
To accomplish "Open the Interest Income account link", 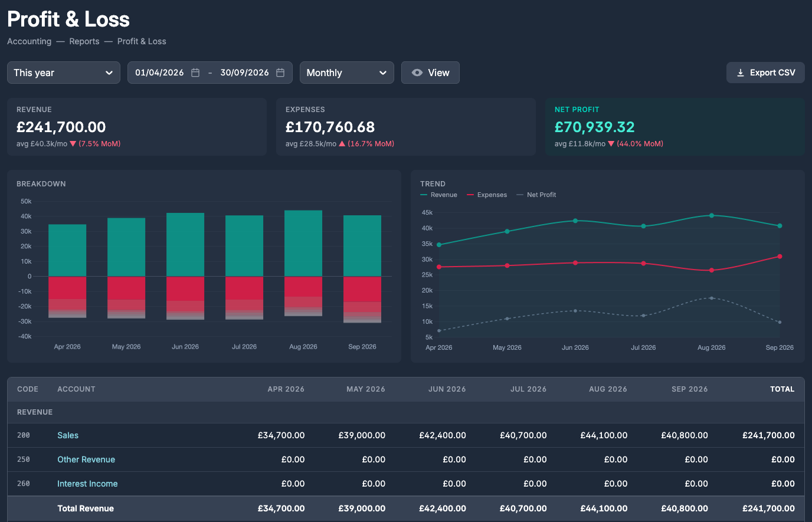I will click(87, 484).
